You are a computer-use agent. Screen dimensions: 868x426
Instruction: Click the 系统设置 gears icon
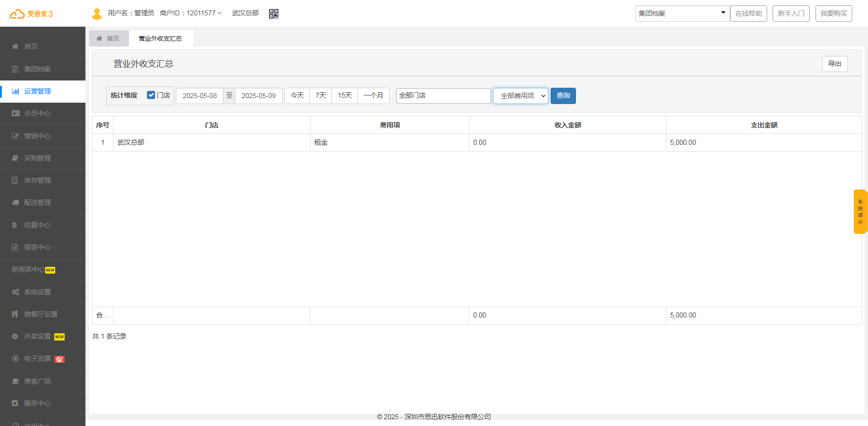pos(15,292)
